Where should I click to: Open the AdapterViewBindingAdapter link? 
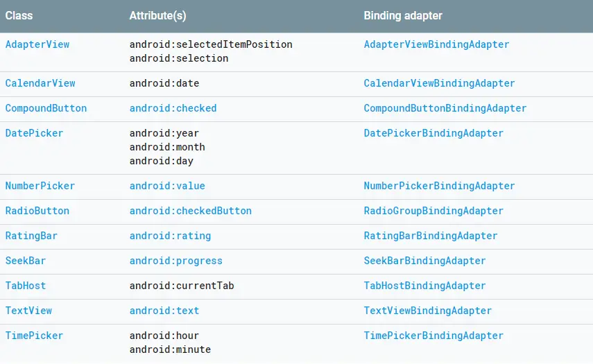436,44
